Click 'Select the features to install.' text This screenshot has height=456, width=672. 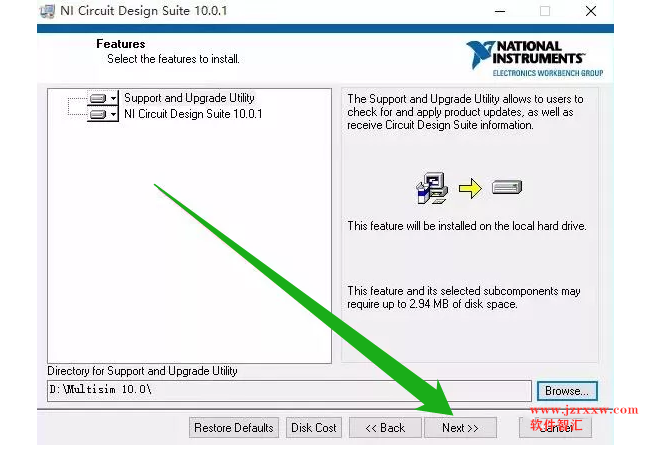[x=173, y=59]
